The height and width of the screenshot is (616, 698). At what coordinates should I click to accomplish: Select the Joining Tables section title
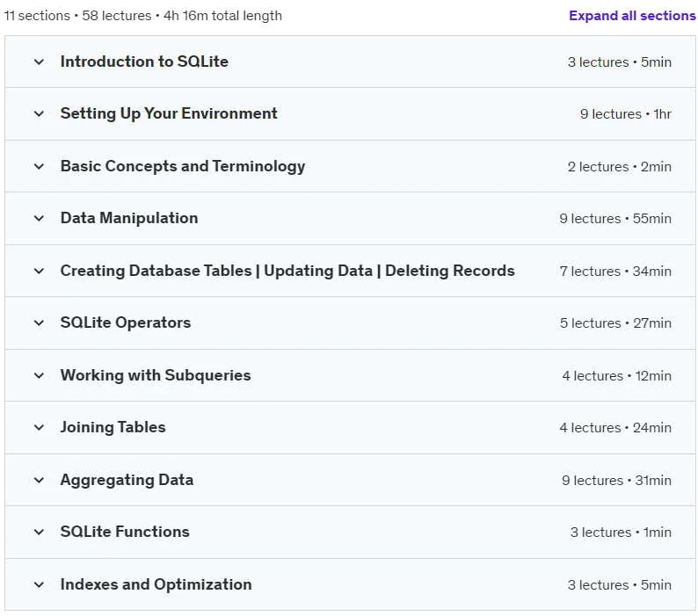coord(113,427)
